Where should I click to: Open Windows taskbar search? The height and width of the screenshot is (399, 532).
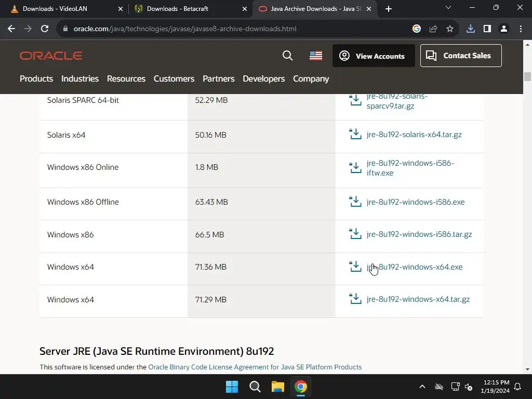click(x=255, y=387)
